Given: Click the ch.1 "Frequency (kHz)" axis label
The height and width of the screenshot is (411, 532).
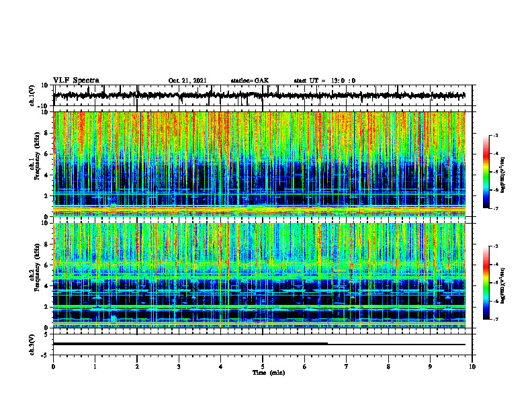Looking at the screenshot, I should pos(37,156).
